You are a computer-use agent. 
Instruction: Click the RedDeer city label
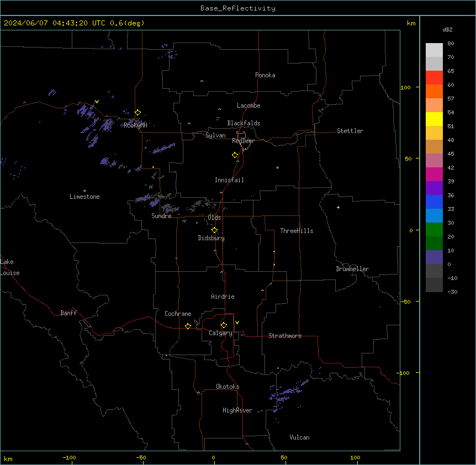[243, 141]
